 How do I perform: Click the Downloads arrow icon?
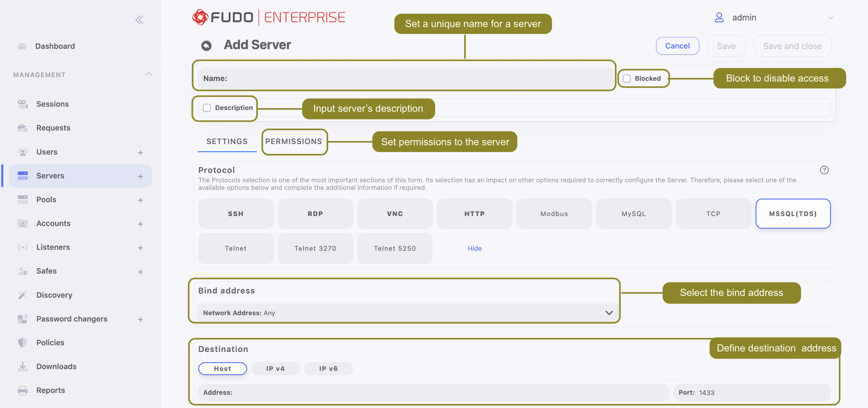point(23,366)
